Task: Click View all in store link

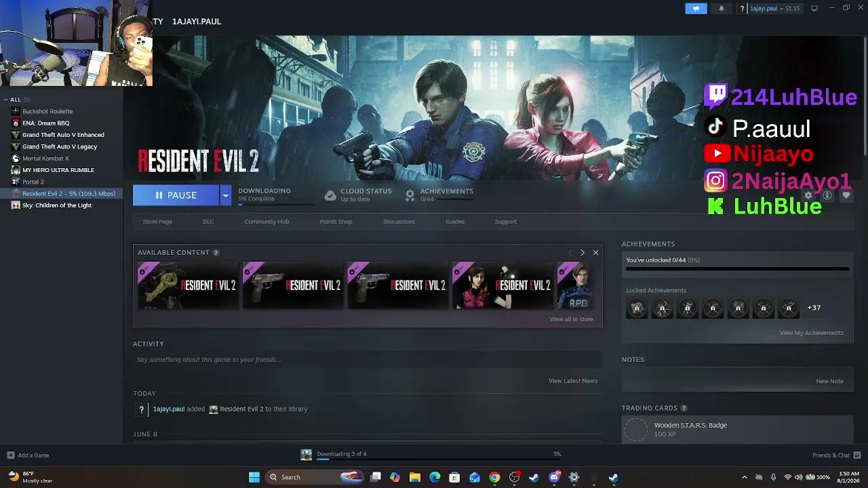Action: pos(572,319)
